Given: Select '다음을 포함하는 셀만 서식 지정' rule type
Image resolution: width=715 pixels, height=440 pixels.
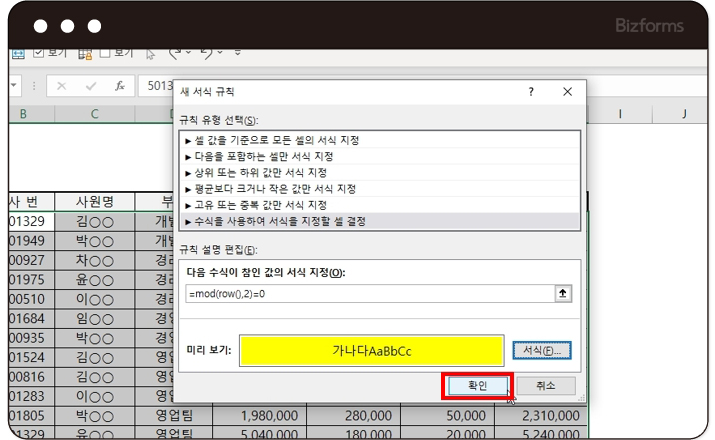Looking at the screenshot, I should pos(267,156).
